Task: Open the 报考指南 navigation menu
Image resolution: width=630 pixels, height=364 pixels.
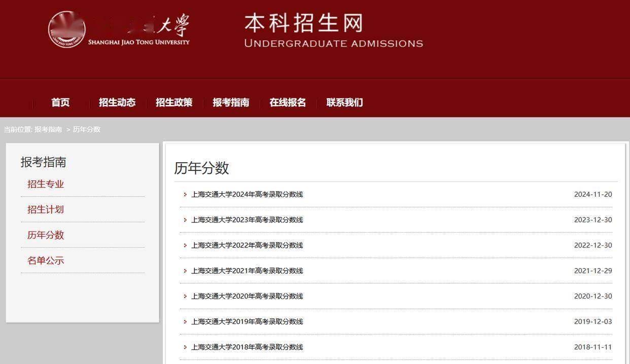Action: [231, 102]
